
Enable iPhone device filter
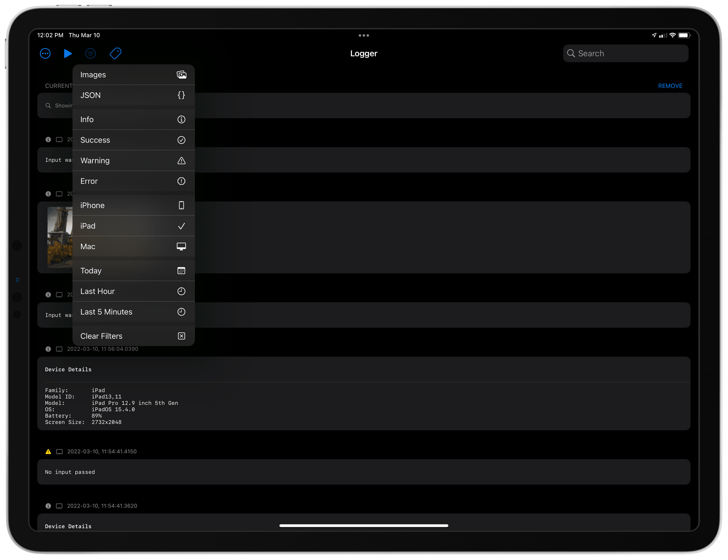(x=133, y=205)
